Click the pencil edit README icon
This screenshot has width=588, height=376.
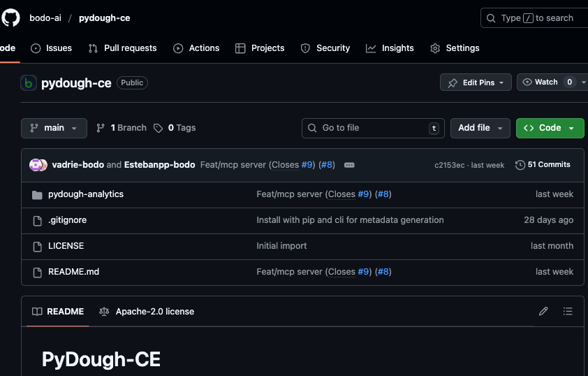[543, 311]
